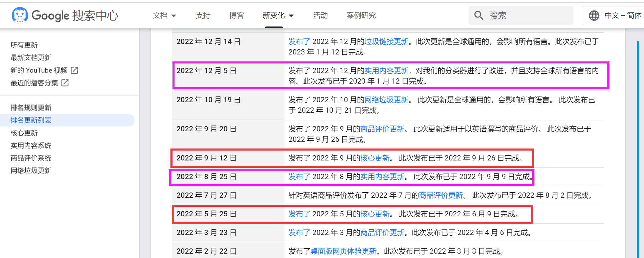The image size is (644, 258).
Task: Expand the 文档 dropdown menu
Action: [x=165, y=15]
